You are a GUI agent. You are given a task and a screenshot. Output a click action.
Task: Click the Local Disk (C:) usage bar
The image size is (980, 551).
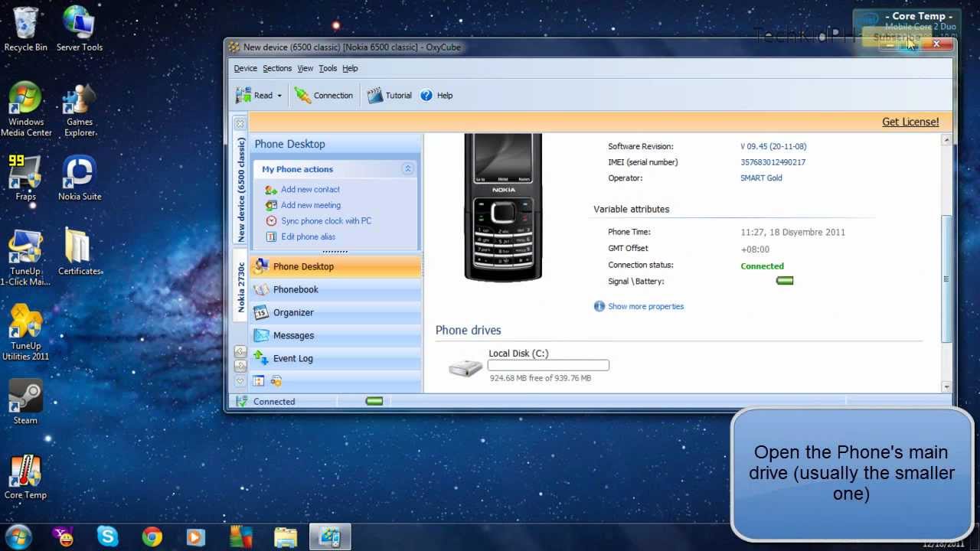549,366
